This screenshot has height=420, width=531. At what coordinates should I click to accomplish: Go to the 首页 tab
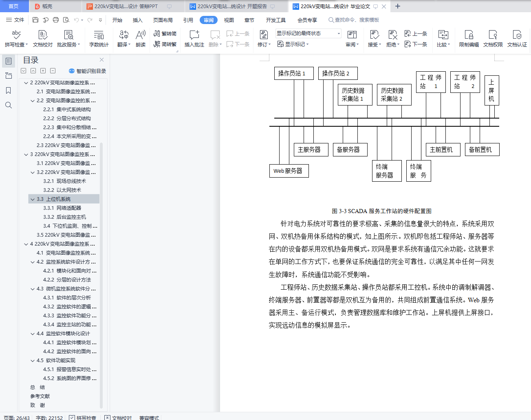[14, 6]
